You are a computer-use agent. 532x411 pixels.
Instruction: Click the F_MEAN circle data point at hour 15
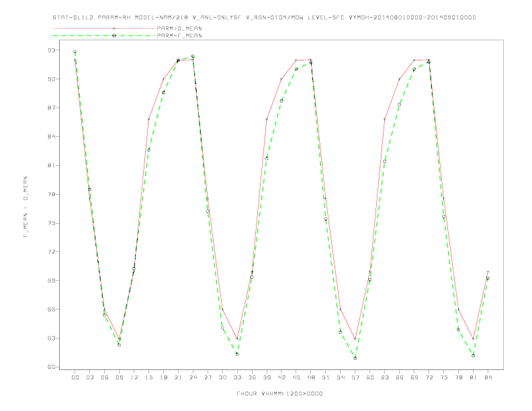pos(148,150)
